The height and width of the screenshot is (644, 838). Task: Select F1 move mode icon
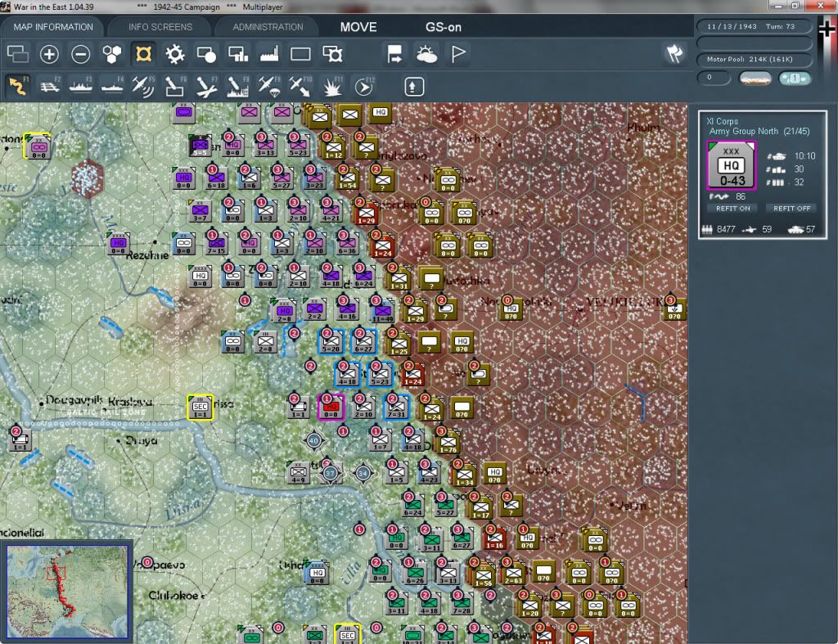[x=18, y=86]
